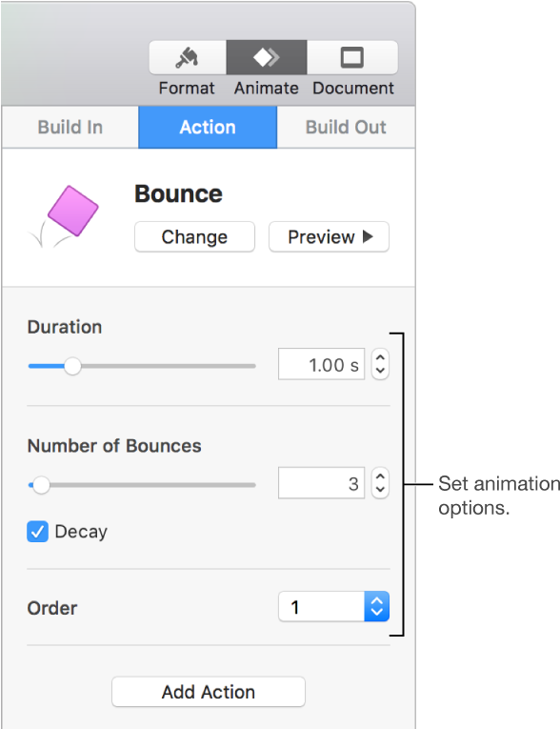Screen dimensions: 560x729
Task: Select the Action tab
Action: [x=208, y=128]
